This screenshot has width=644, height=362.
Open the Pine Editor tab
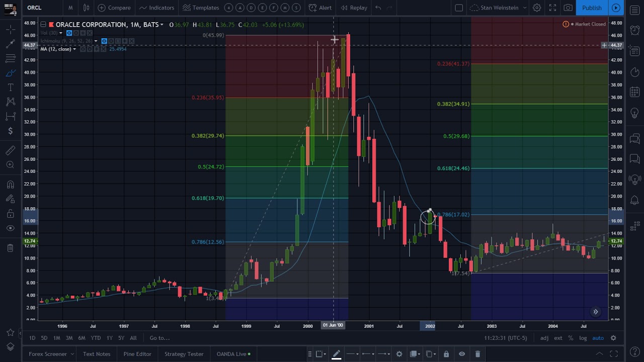pyautogui.click(x=137, y=354)
